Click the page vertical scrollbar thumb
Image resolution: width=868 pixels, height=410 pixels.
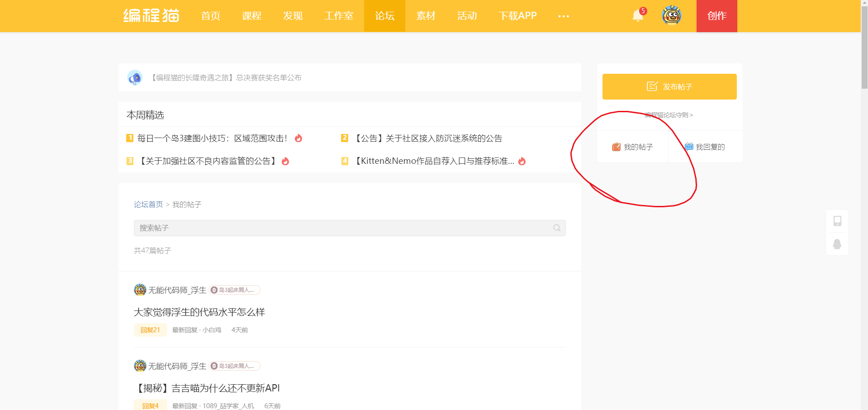click(x=864, y=48)
